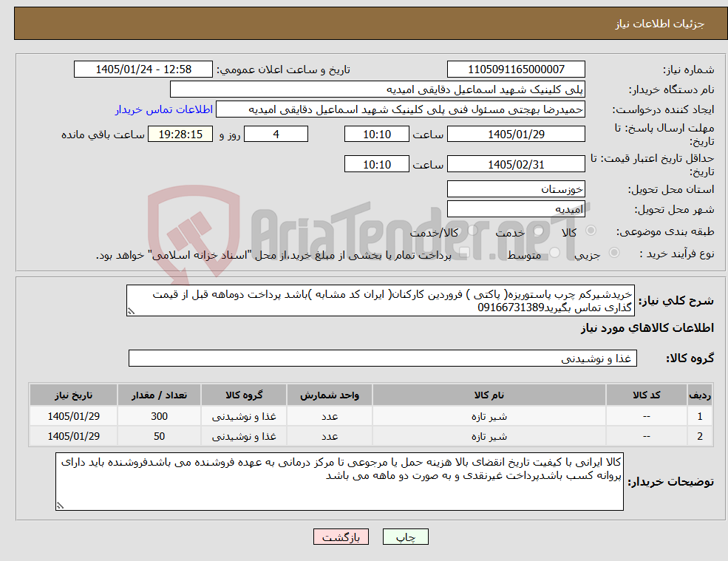Click the تاریخ نیاز column header
The image size is (728, 561).
(x=73, y=395)
